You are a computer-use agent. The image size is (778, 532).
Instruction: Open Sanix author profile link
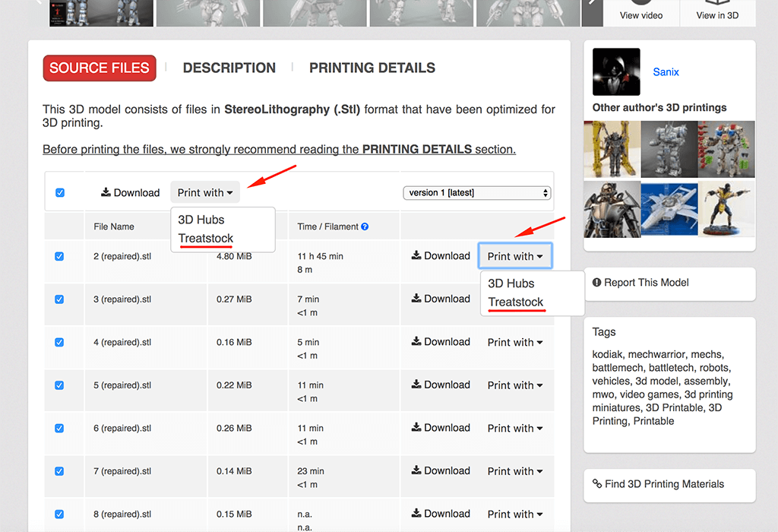(x=666, y=72)
